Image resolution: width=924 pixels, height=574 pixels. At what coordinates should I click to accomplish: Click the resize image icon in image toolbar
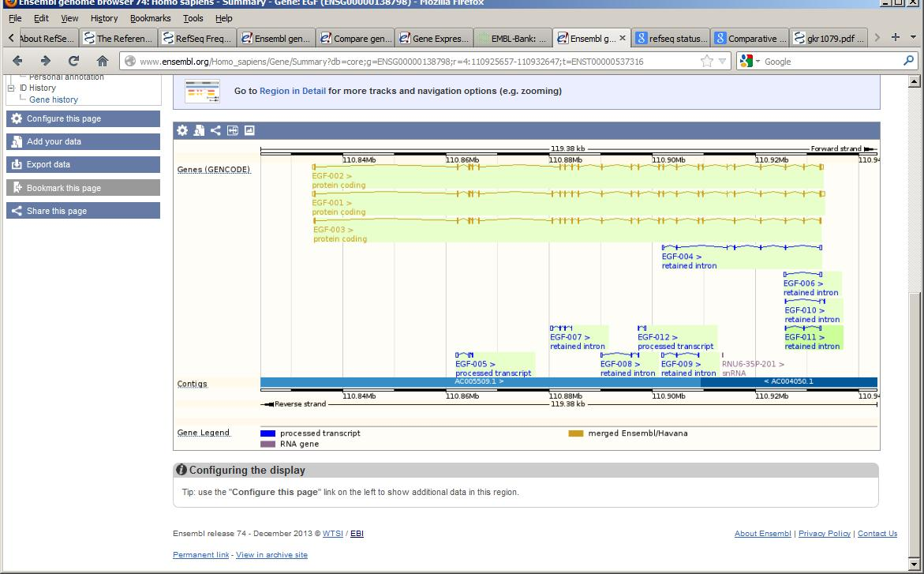coord(233,130)
